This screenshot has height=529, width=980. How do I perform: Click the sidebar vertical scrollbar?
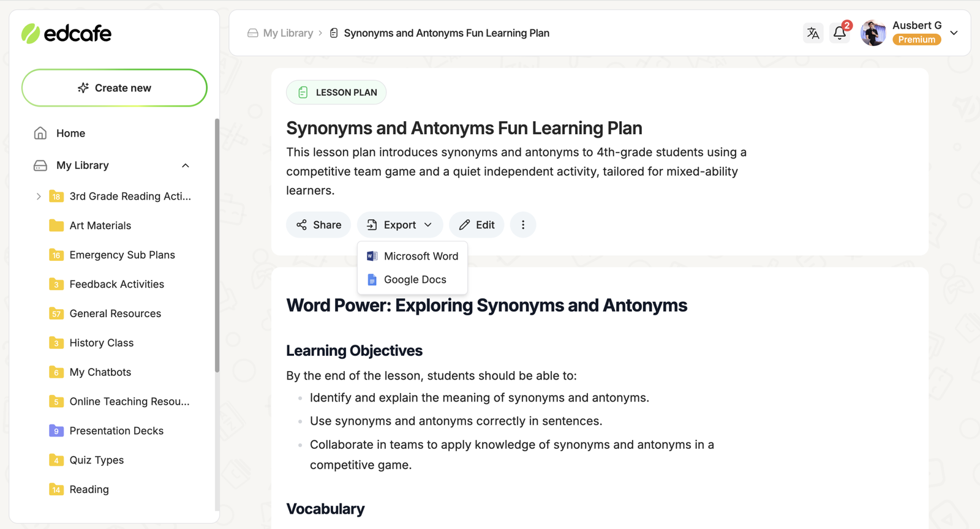pos(217,245)
